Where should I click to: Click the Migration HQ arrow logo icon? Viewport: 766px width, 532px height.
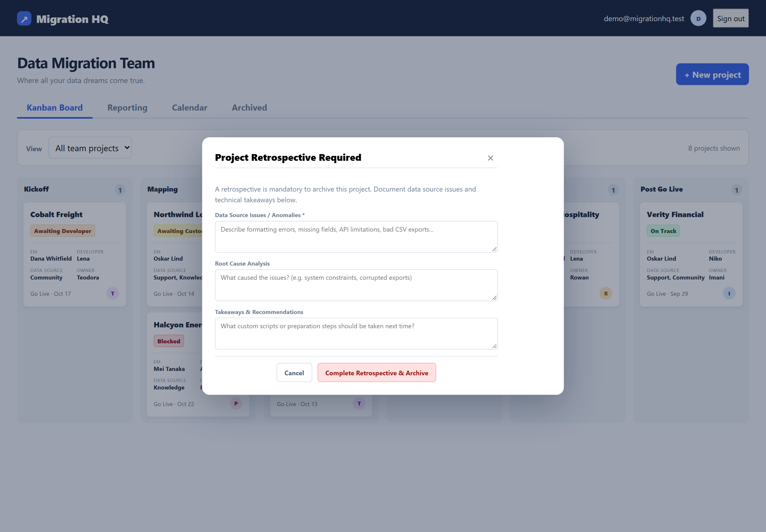click(x=24, y=19)
